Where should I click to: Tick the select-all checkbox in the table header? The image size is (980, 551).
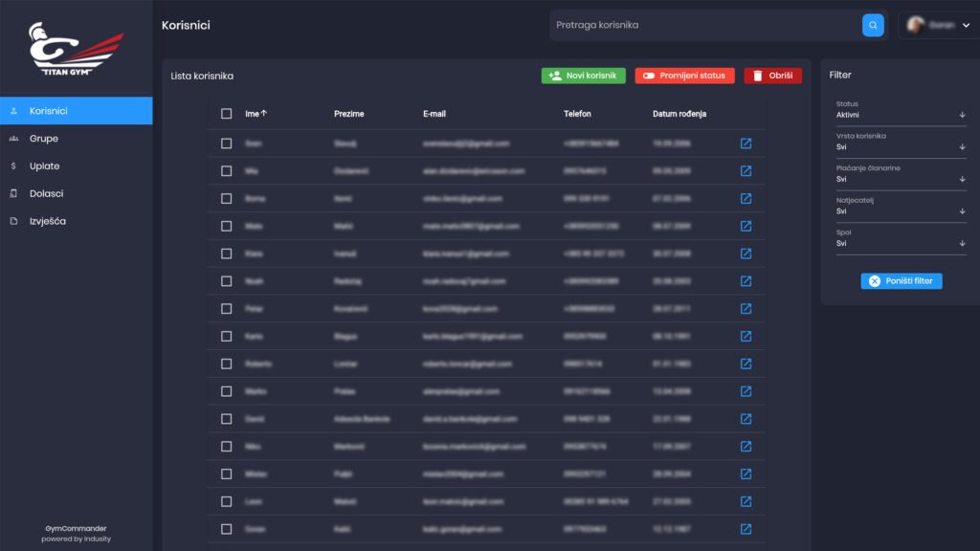227,114
